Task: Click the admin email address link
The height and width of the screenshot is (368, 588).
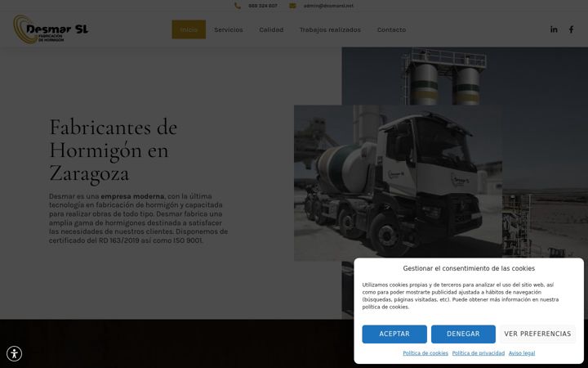Action: point(328,6)
